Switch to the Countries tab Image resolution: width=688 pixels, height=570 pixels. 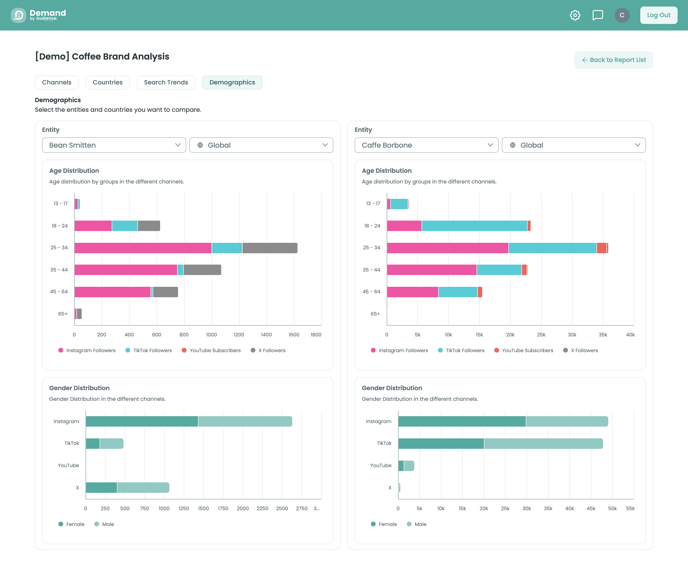pos(108,82)
